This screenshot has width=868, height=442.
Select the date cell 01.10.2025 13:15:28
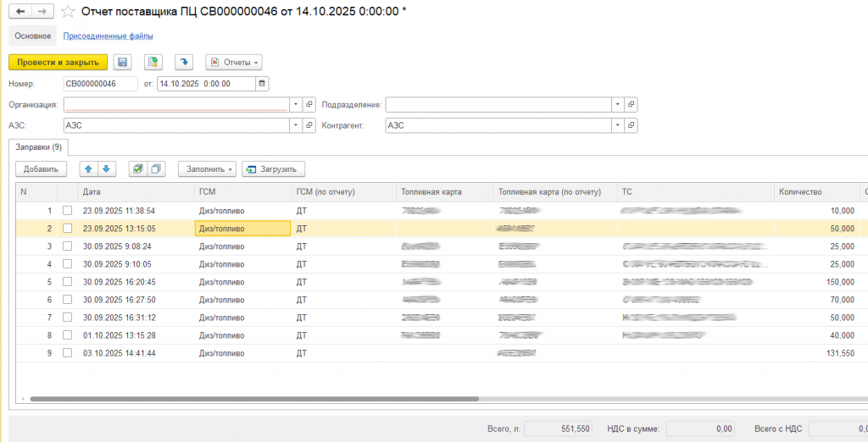tap(136, 335)
